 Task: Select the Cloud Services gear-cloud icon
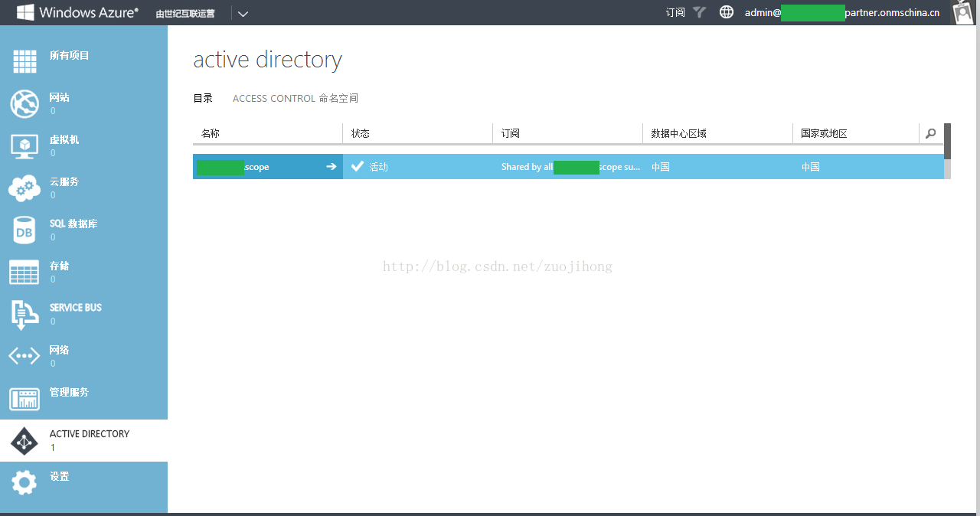[x=24, y=188]
